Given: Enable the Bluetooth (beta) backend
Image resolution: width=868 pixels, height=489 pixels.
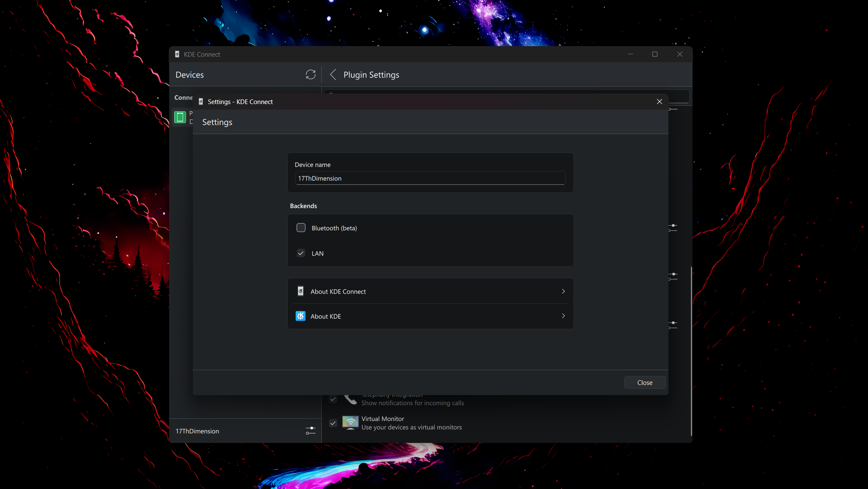Looking at the screenshot, I should [x=301, y=228].
